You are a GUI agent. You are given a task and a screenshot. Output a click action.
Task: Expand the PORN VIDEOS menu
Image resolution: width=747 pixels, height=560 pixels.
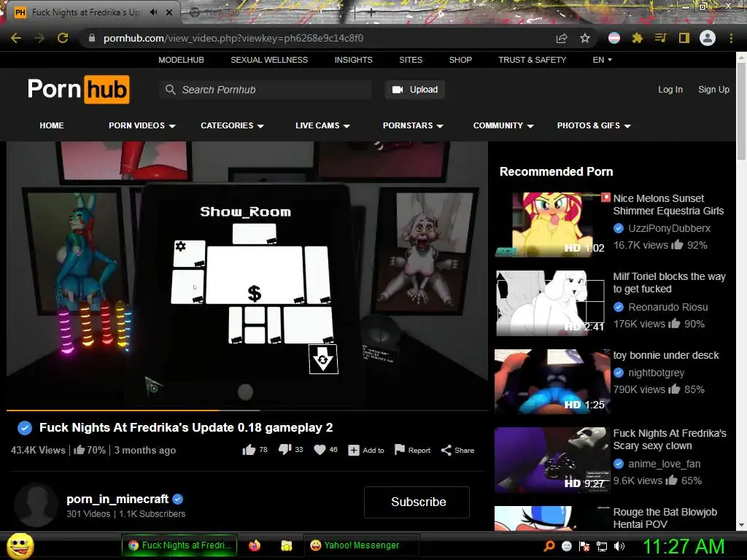click(x=142, y=125)
